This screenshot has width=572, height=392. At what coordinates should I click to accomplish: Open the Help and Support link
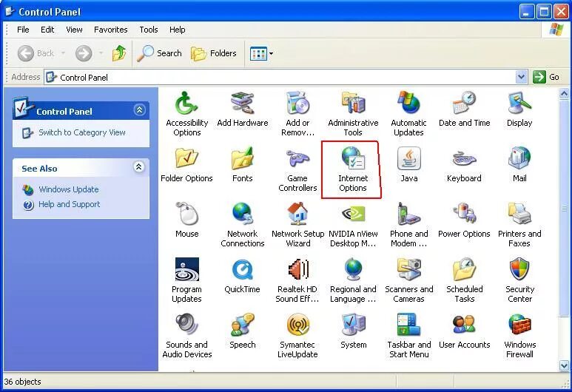coord(69,204)
